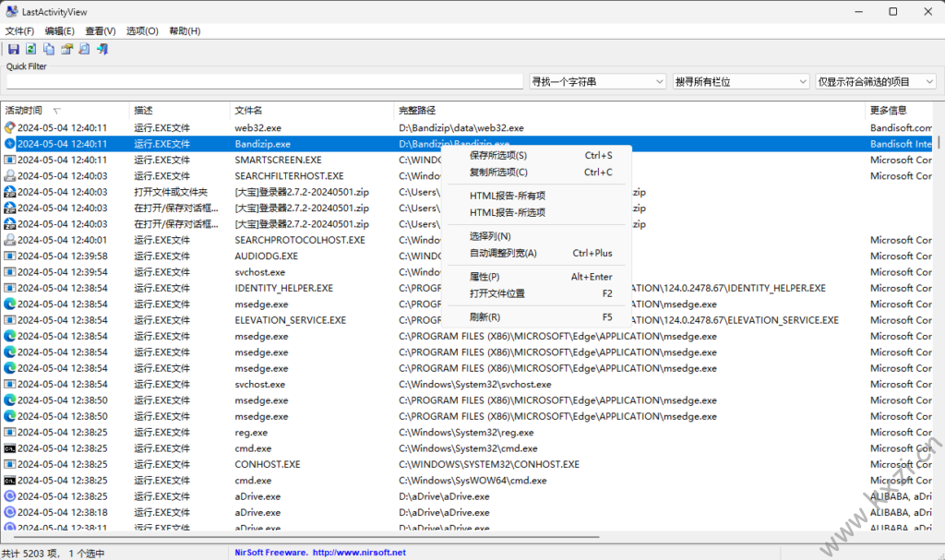Select the web32.exe file name cell

coord(258,128)
